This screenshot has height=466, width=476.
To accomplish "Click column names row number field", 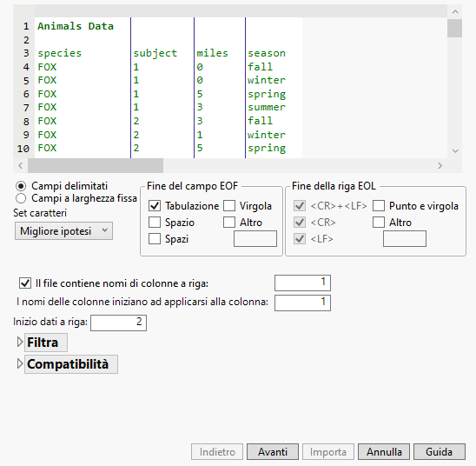I will (x=302, y=283).
